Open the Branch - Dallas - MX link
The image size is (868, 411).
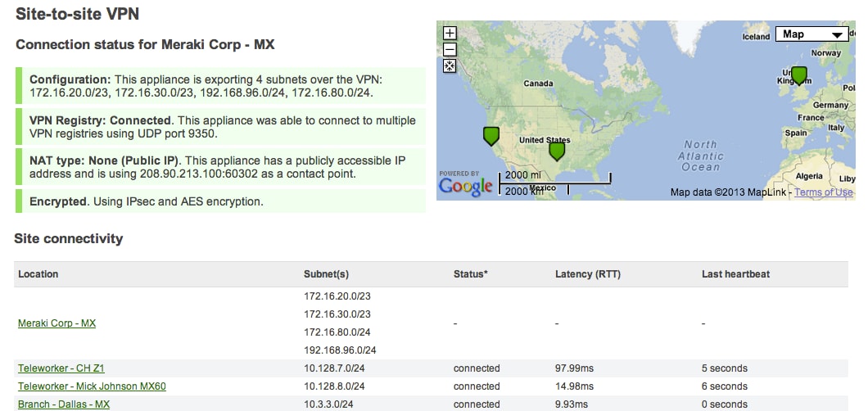coord(64,404)
